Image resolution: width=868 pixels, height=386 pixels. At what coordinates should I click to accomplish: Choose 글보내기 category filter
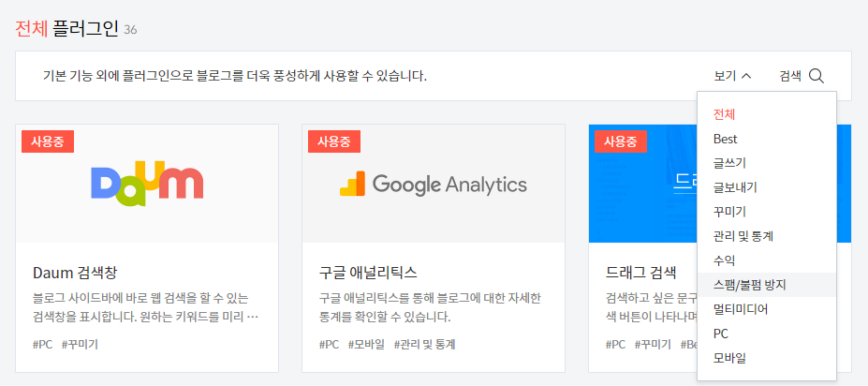[x=767, y=187]
